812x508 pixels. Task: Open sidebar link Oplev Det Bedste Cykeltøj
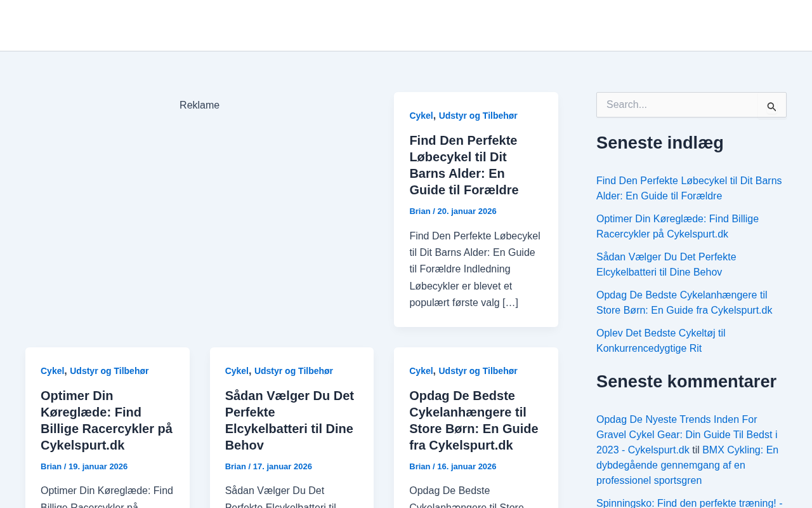(660, 341)
